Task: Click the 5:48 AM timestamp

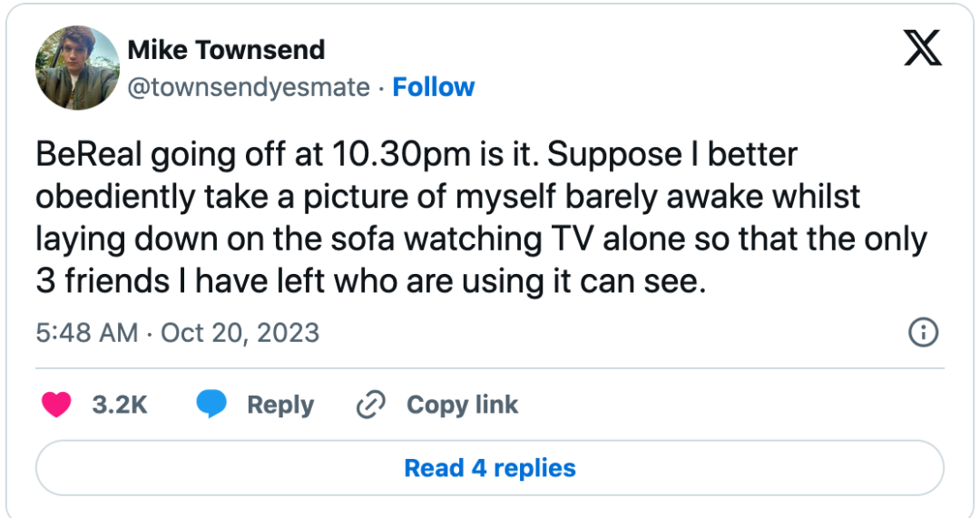Action: click(87, 333)
